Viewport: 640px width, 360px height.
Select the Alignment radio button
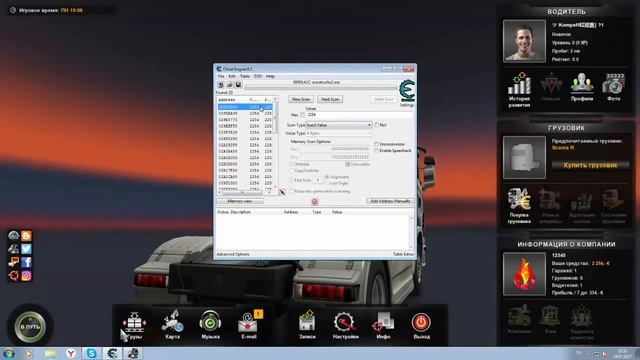click(327, 177)
